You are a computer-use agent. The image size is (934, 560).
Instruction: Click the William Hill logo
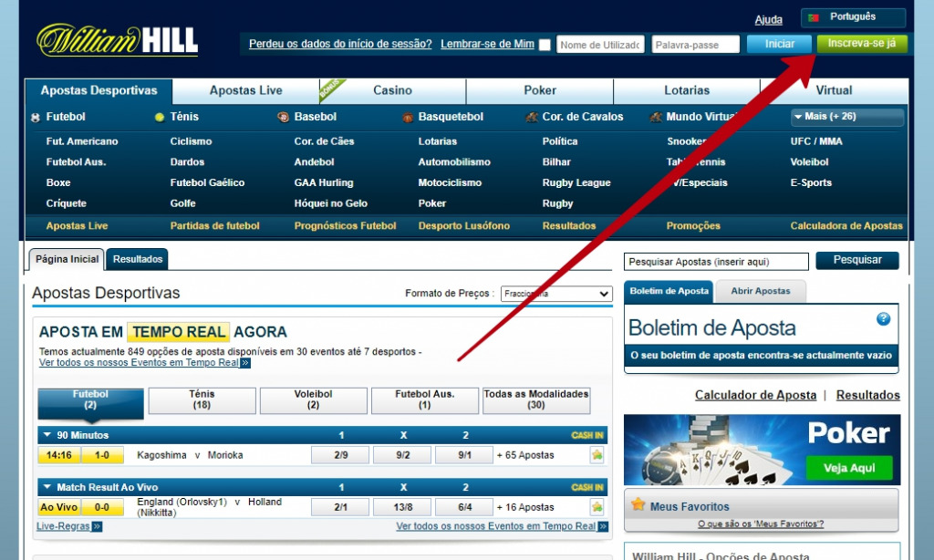117,40
